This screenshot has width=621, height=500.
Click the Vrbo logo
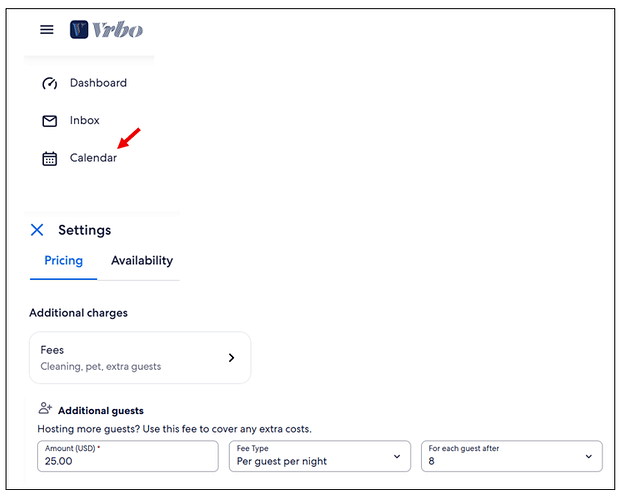(106, 30)
